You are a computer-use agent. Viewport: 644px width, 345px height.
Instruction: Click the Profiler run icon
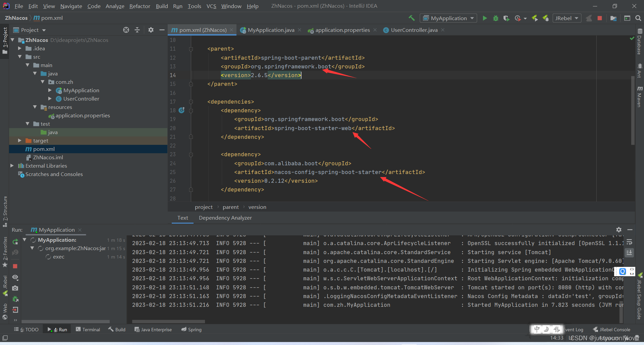[x=518, y=18]
